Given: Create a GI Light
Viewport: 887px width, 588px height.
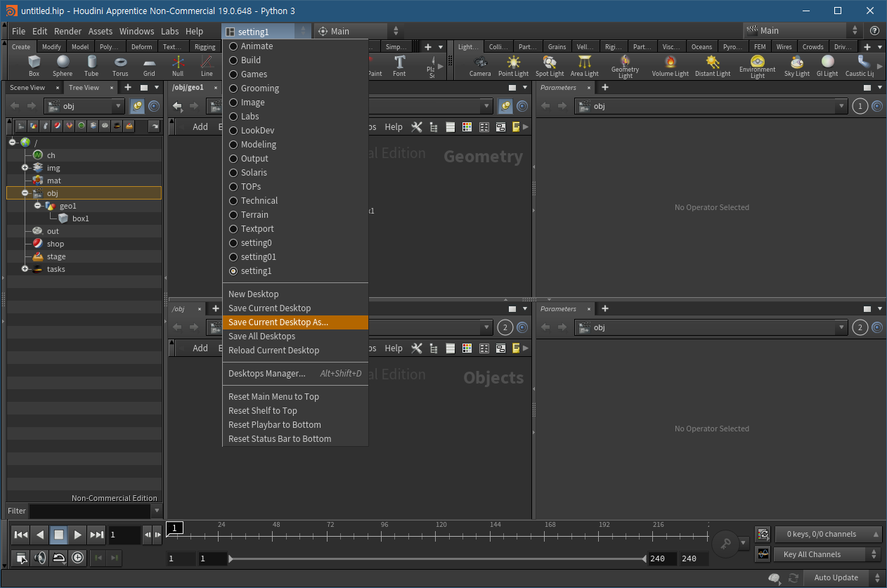Looking at the screenshot, I should click(x=828, y=66).
